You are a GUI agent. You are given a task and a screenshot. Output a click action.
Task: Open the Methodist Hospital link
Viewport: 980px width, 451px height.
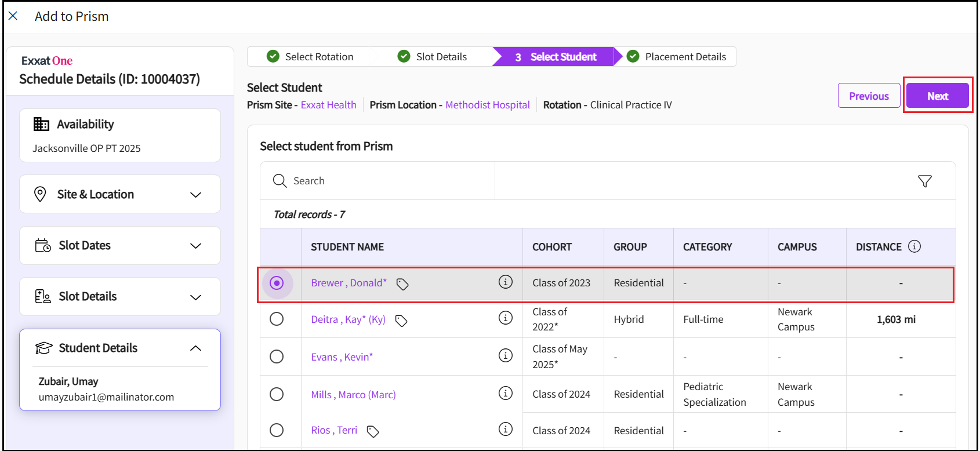(487, 105)
